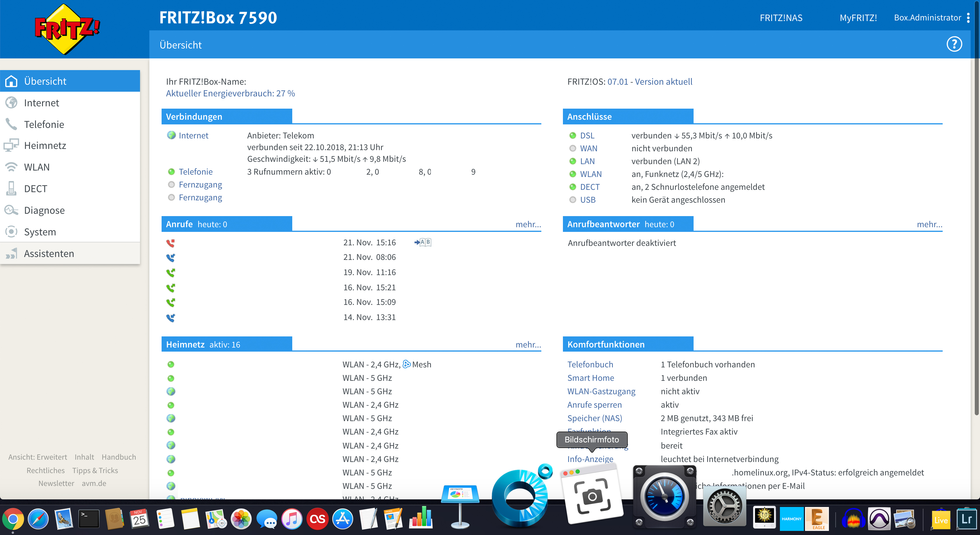Expand the Anrufbeantworter section via mehr...
This screenshot has height=535, width=980.
pos(930,224)
